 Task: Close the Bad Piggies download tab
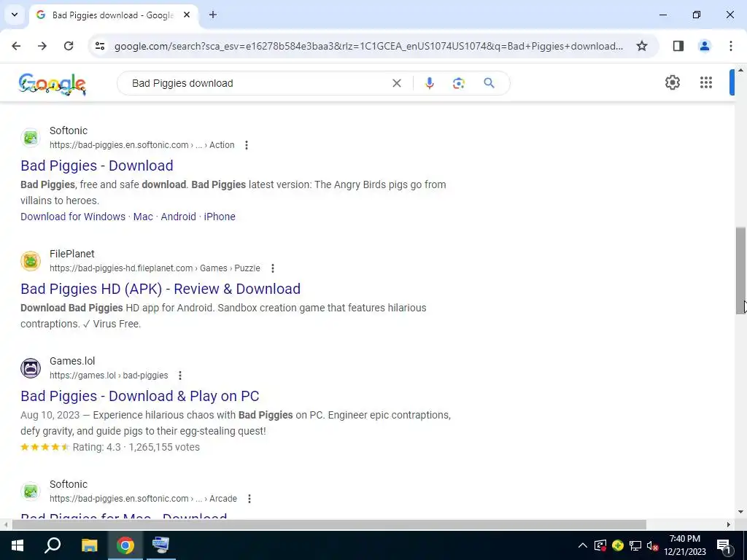[187, 15]
